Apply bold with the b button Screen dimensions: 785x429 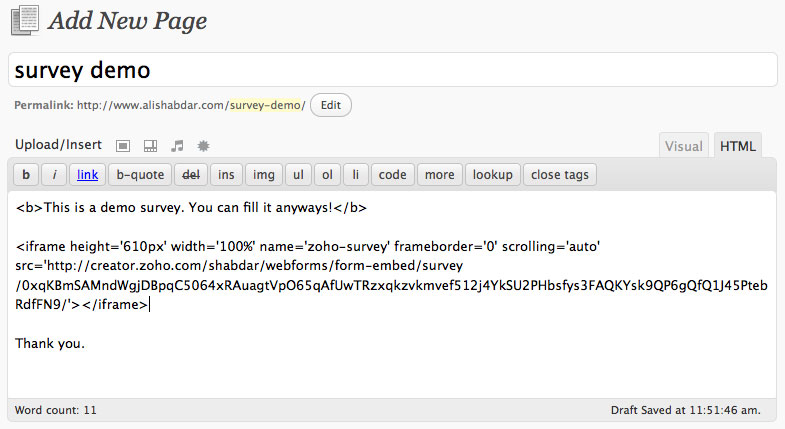point(26,175)
